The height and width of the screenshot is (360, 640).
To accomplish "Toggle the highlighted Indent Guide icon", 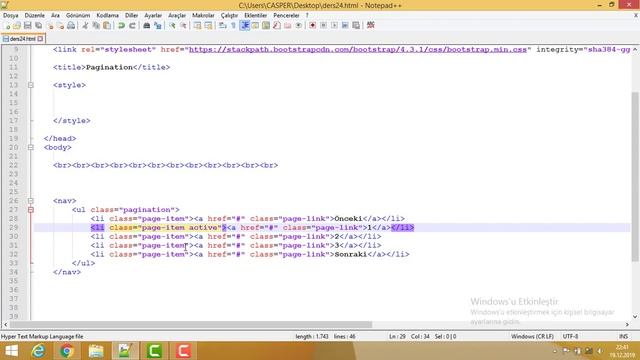I will click(245, 25).
